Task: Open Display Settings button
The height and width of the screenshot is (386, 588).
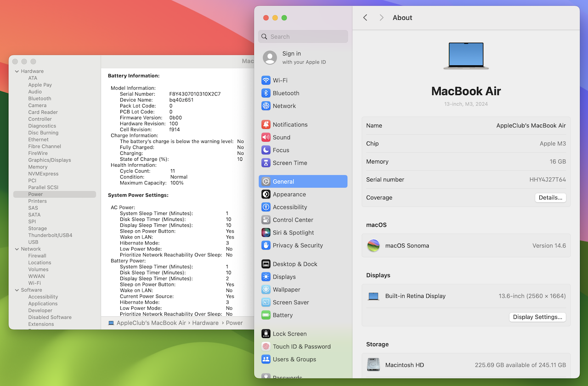Action: [x=537, y=317]
